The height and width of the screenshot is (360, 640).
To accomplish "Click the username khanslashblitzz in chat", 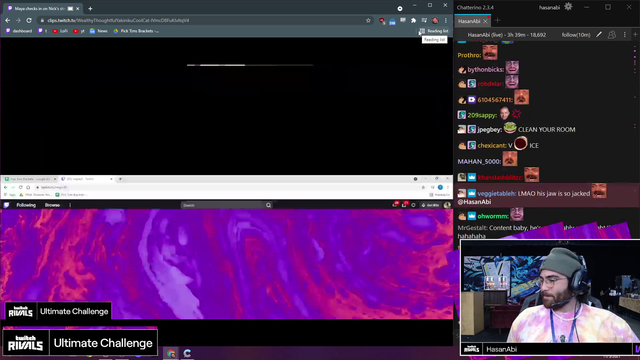I will pyautogui.click(x=500, y=178).
